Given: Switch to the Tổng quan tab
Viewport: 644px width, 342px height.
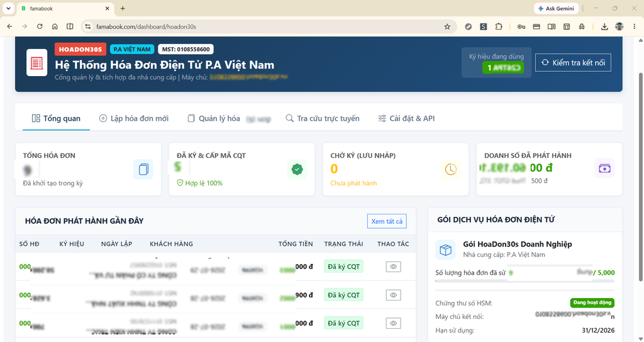Looking at the screenshot, I should pos(56,118).
